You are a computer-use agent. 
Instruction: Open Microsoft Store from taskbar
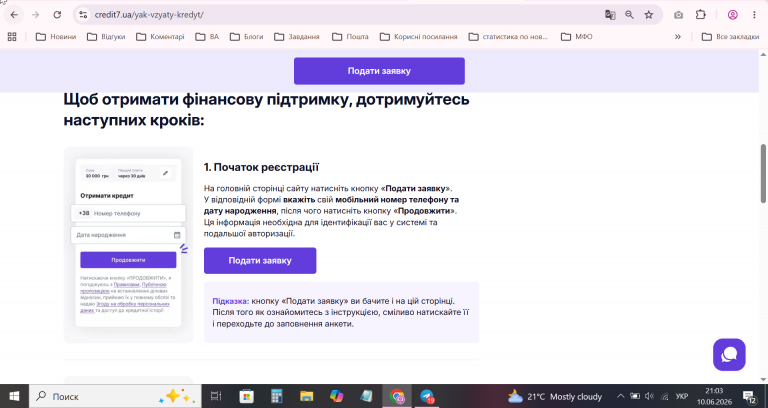click(246, 396)
